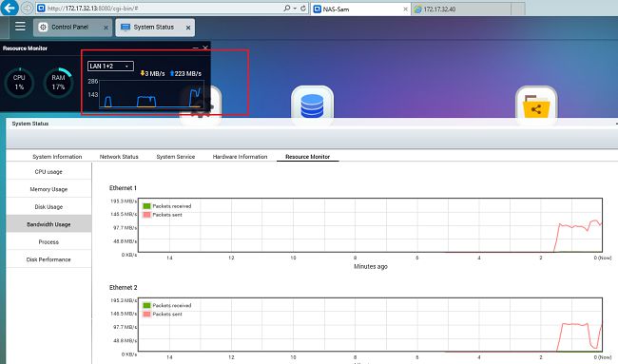The width and height of the screenshot is (618, 364).
Task: Open the storage database desktop icon
Action: [312, 106]
